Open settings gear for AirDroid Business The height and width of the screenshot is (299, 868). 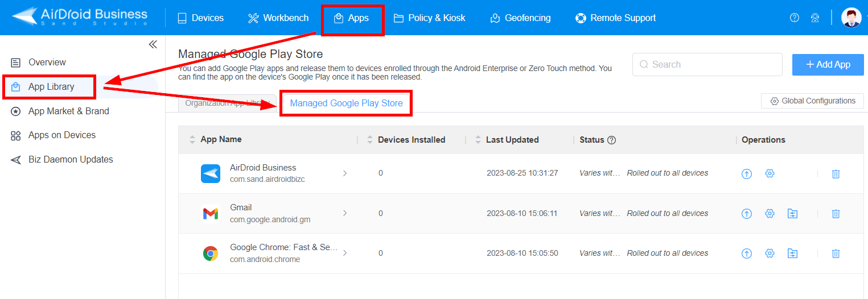(x=770, y=173)
